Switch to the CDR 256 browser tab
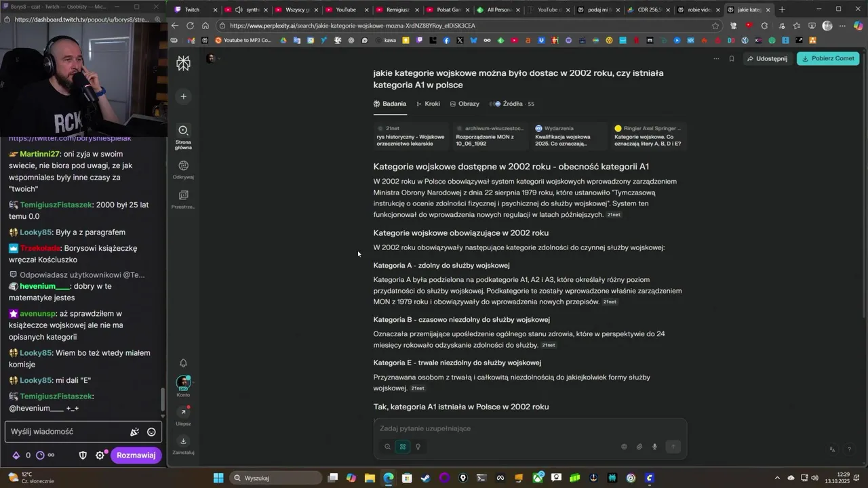Screen dimensions: 868x488 (x=650, y=9)
